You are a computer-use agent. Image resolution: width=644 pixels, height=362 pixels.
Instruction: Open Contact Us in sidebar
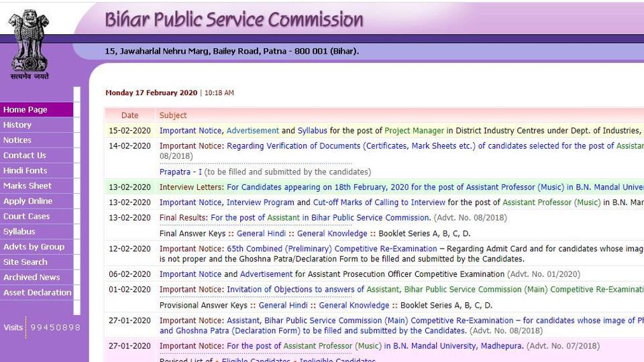(x=36, y=155)
